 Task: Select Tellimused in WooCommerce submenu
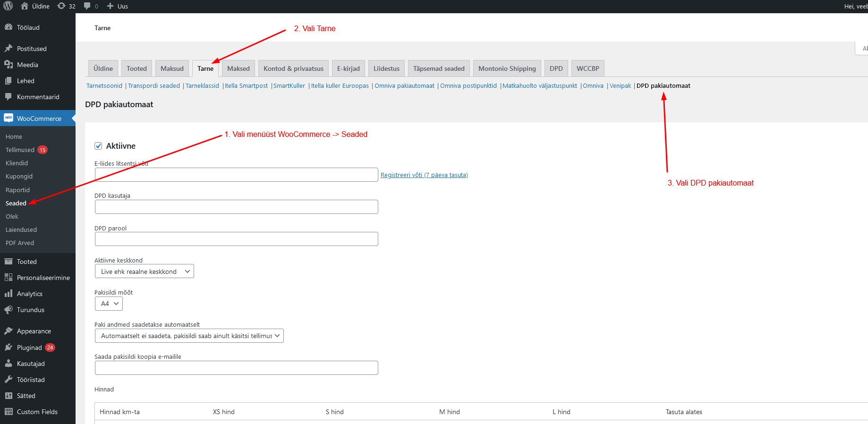(20, 150)
